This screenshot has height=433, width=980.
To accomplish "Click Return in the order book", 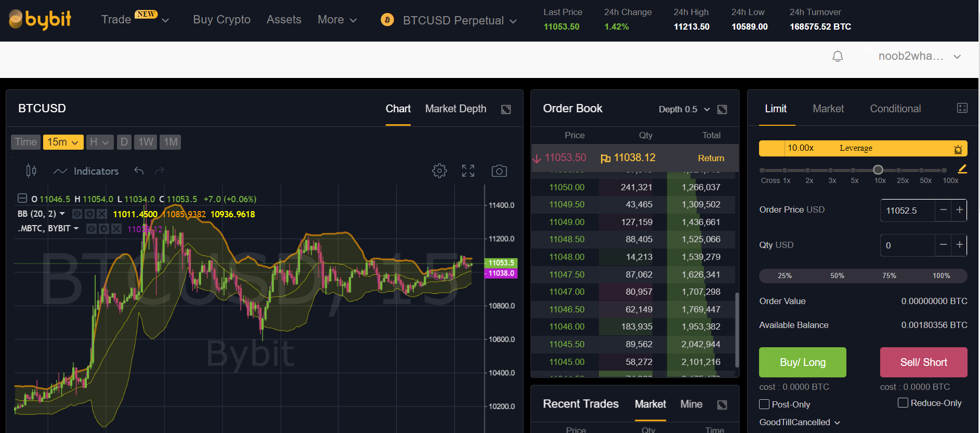I will (x=711, y=158).
